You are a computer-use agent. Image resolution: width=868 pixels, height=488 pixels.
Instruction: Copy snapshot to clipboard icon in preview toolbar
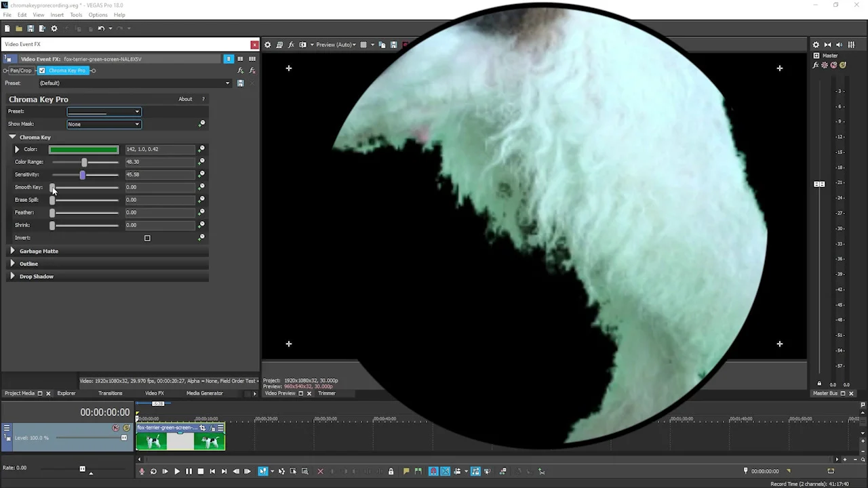382,45
